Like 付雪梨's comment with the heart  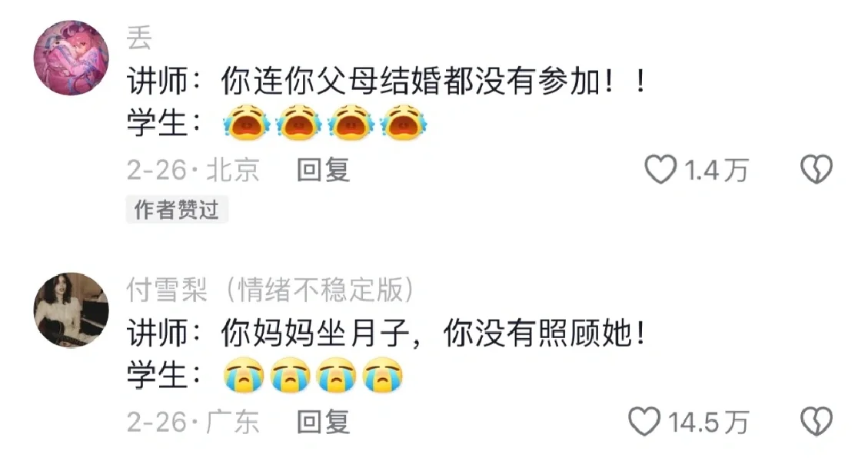point(644,422)
